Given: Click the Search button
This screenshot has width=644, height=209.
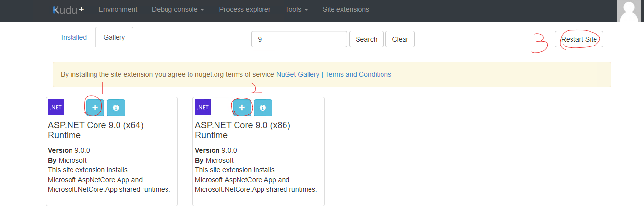Looking at the screenshot, I should coord(366,39).
